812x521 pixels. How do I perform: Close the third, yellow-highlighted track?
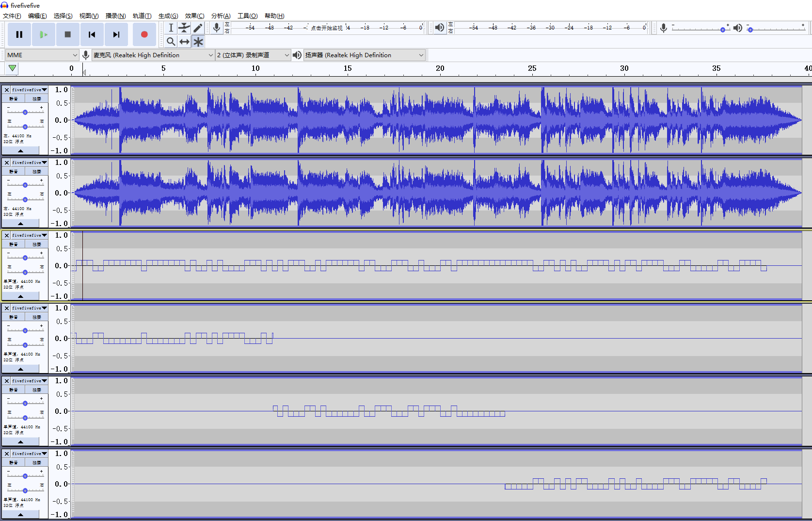7,235
